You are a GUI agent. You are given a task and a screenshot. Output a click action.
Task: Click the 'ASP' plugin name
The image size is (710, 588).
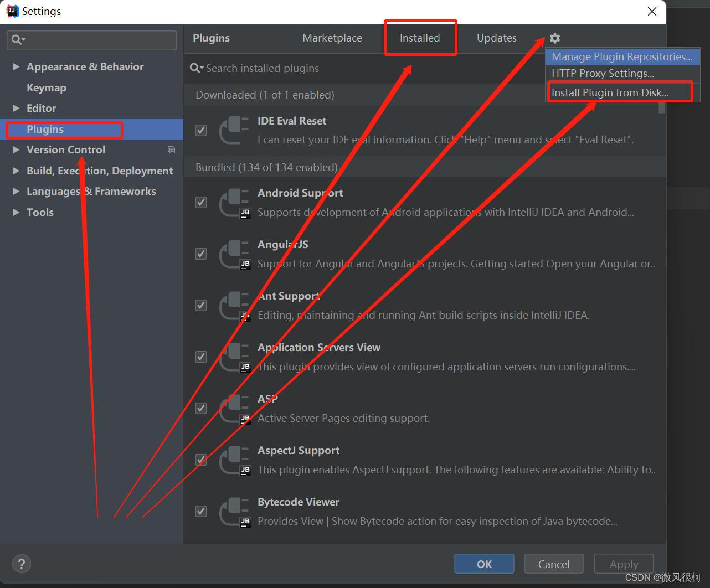click(267, 399)
